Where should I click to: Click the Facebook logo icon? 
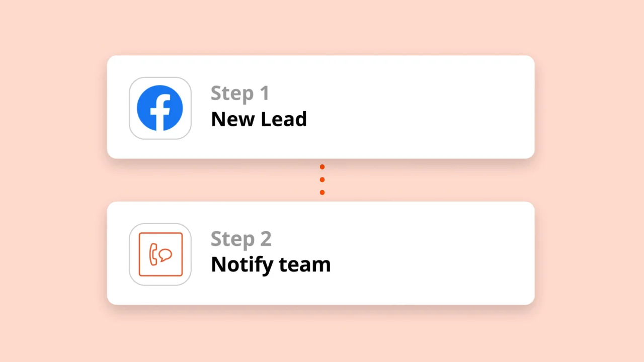[160, 108]
